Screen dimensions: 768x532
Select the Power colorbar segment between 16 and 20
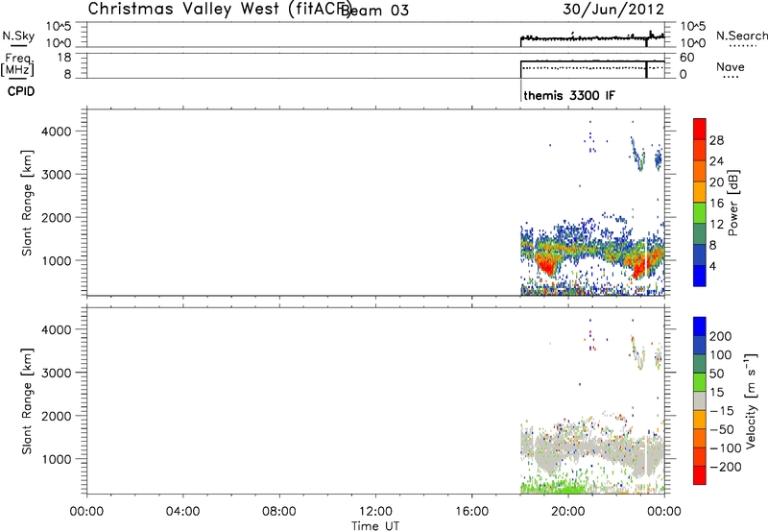[x=700, y=192]
